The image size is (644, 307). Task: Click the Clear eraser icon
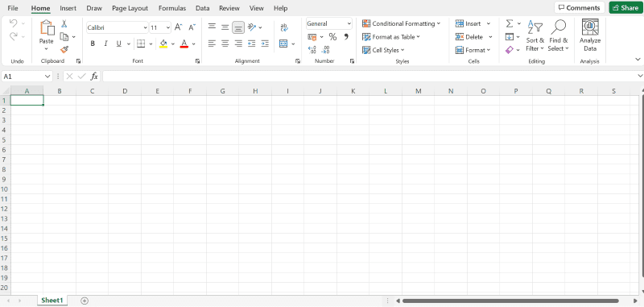(510, 49)
